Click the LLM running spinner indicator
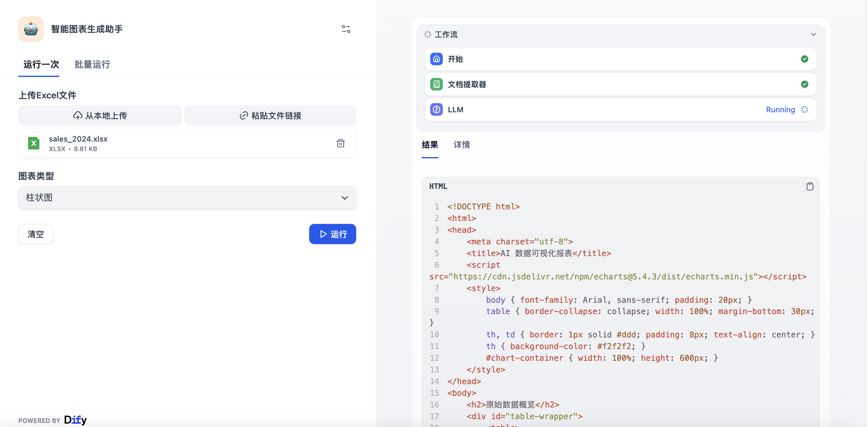The width and height of the screenshot is (868, 427). [x=804, y=110]
